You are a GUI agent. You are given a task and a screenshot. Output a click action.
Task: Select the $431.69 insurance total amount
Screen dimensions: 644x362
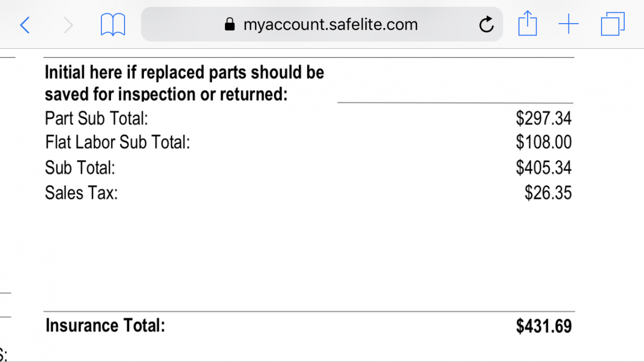click(544, 326)
